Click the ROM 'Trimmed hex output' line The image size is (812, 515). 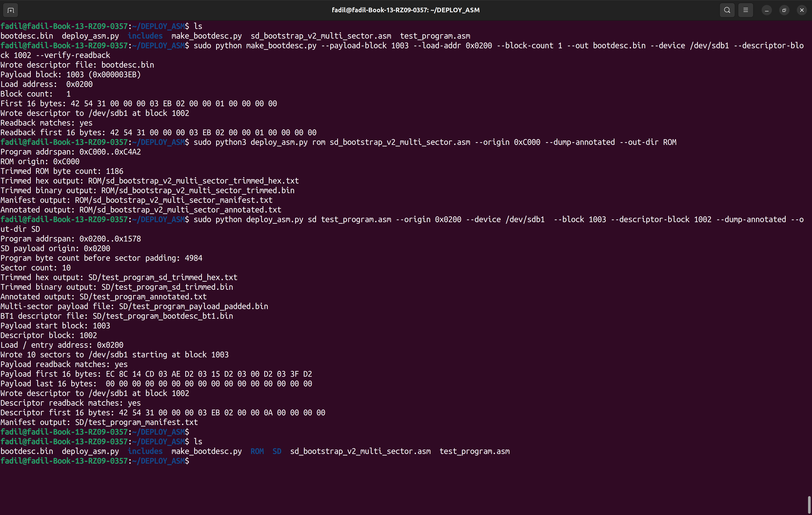[149, 181]
